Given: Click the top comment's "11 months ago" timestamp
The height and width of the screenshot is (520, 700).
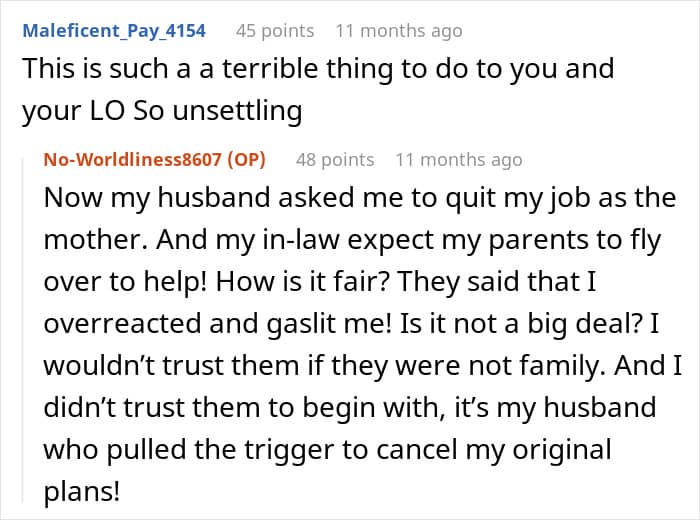Looking at the screenshot, I should (399, 30).
